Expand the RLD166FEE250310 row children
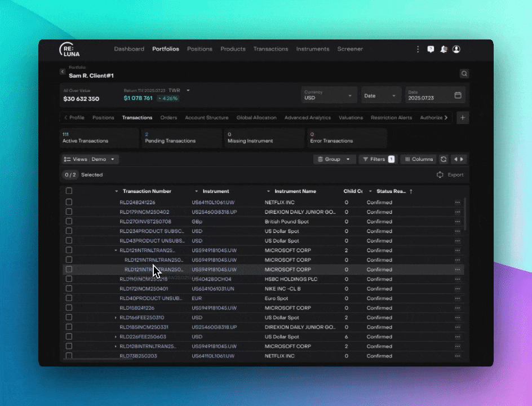The width and height of the screenshot is (532, 406). 116,317
